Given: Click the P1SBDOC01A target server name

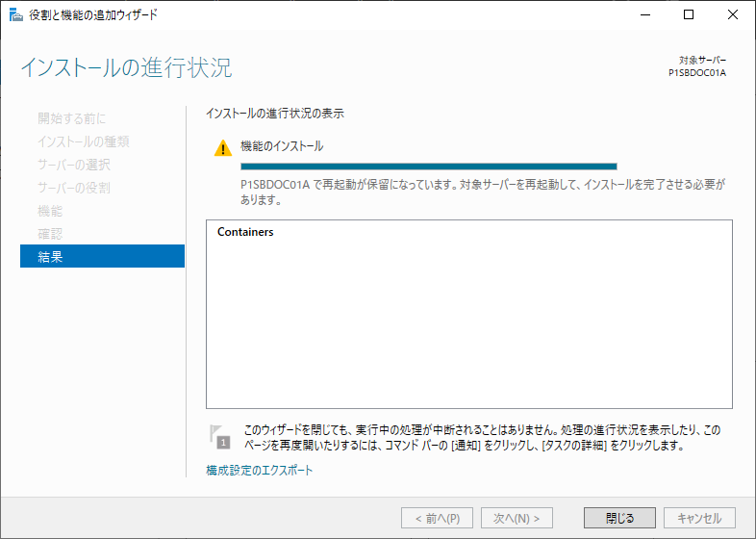Looking at the screenshot, I should click(x=696, y=72).
